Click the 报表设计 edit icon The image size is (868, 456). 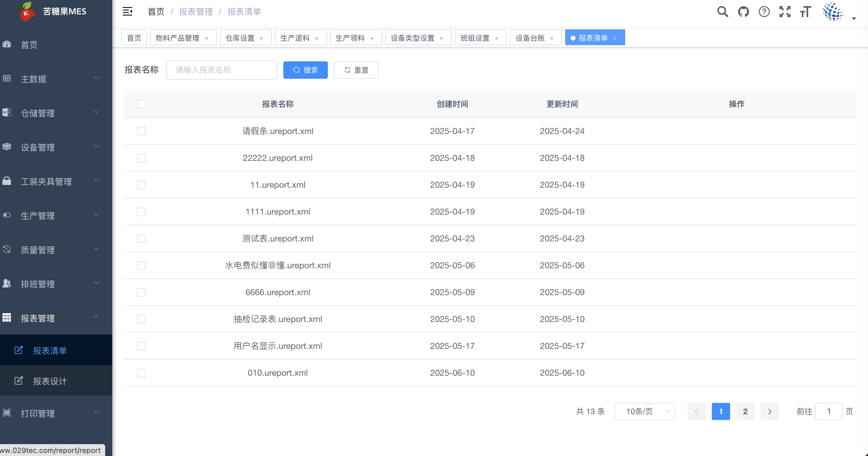[19, 380]
